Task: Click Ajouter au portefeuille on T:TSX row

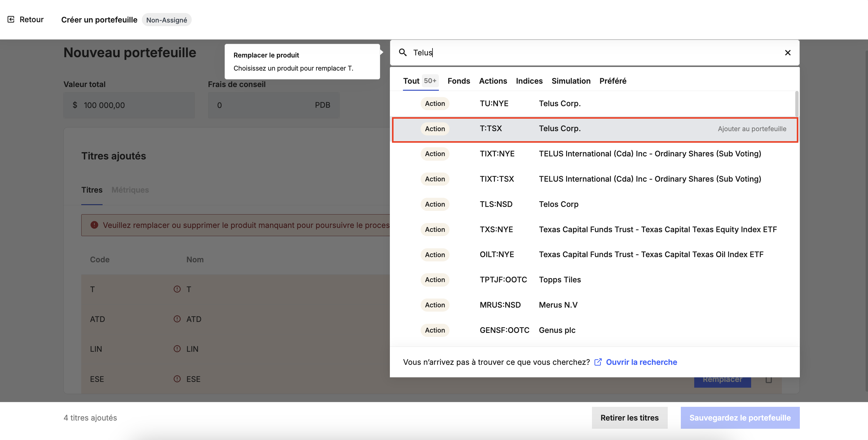Action: (752, 129)
